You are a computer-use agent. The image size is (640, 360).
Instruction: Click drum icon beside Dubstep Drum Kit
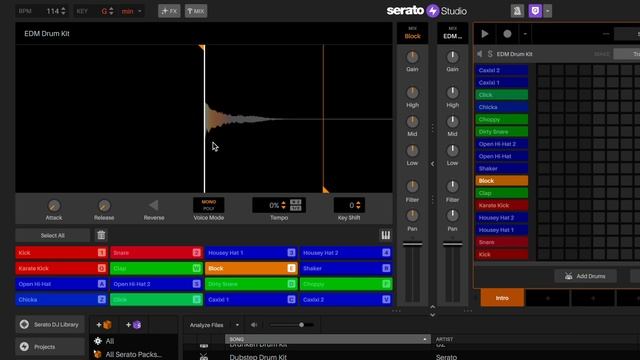(x=204, y=357)
